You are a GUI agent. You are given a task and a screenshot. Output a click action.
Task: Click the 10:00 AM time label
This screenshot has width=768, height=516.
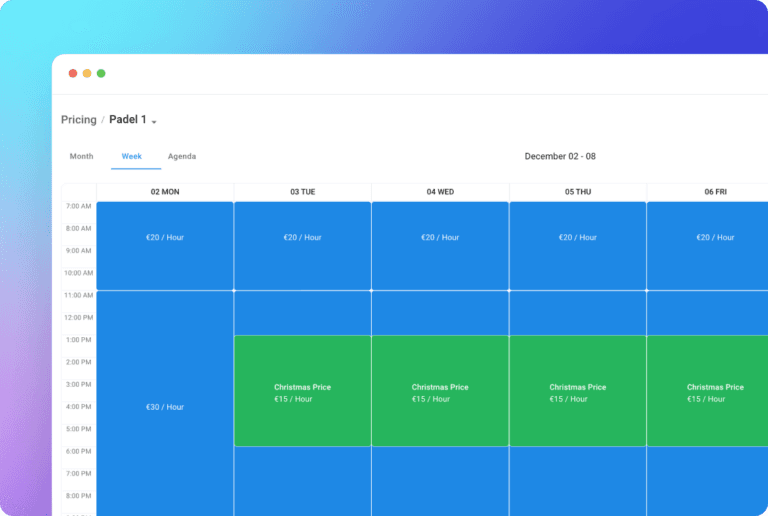pos(78,273)
